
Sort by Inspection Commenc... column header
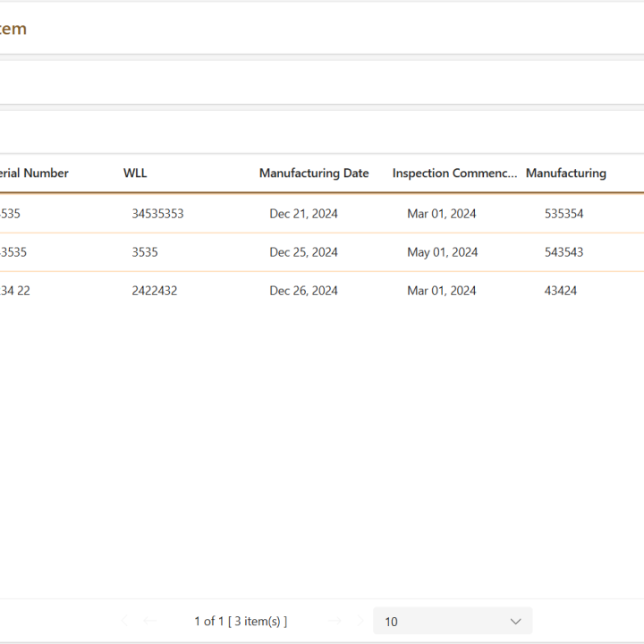454,173
